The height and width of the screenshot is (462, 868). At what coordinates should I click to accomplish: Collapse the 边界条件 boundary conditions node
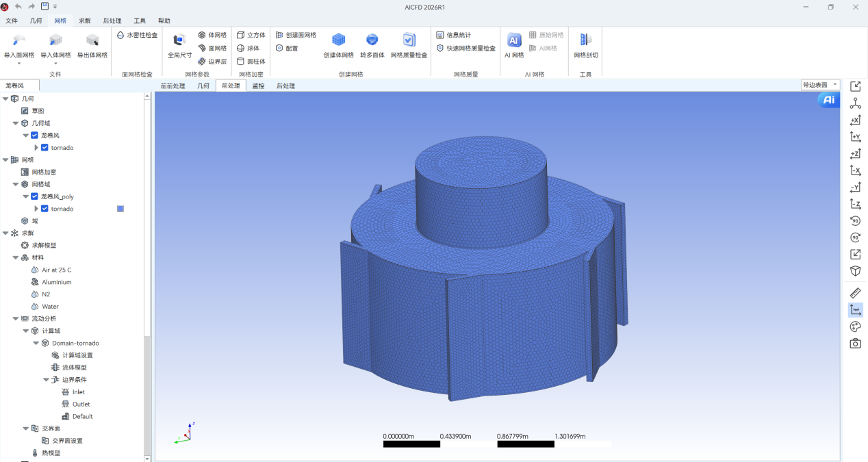[x=46, y=380]
